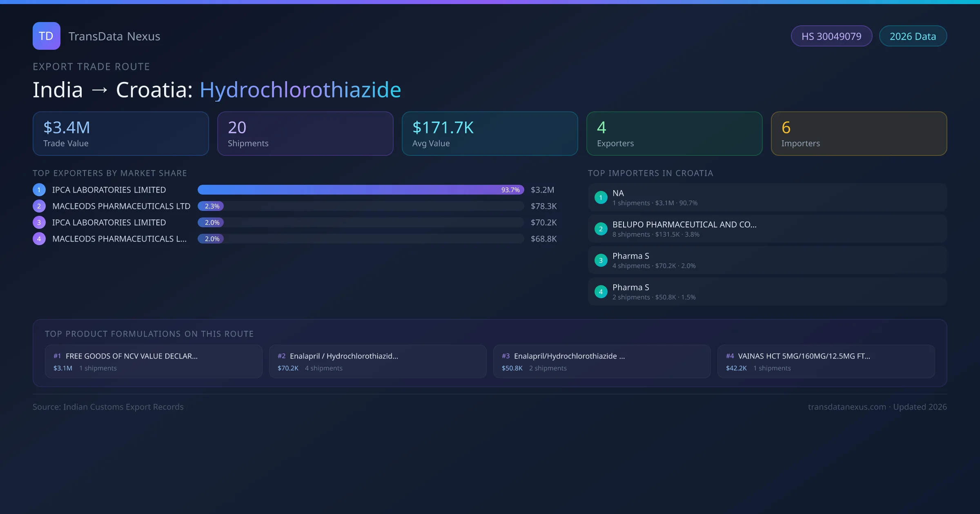Select the 2.3% share pill for MACLEODS

(x=211, y=206)
